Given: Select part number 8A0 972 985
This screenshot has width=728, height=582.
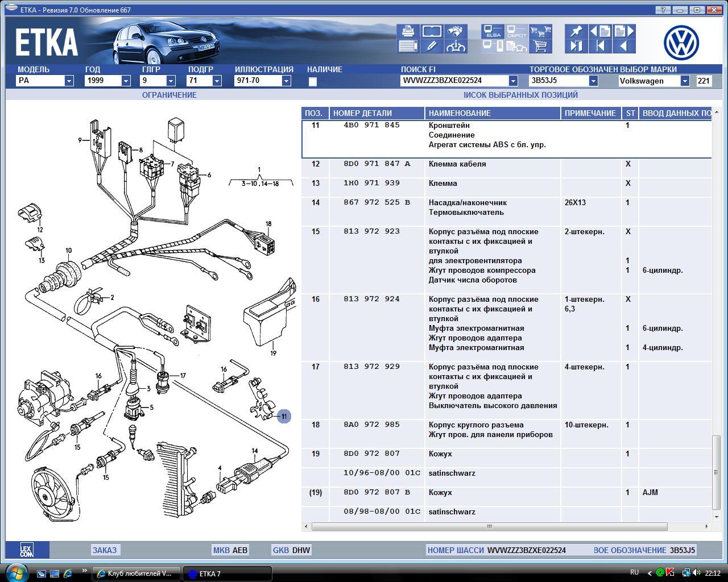Looking at the screenshot, I should point(371,425).
